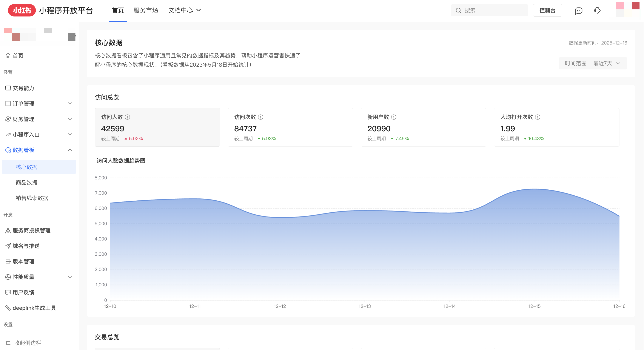Click the 小红书 logo in header
The height and width of the screenshot is (350, 644).
pyautogui.click(x=22, y=10)
